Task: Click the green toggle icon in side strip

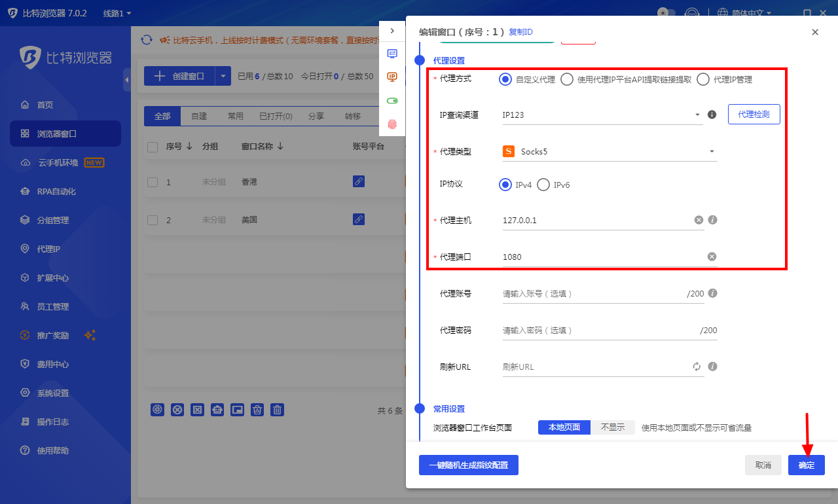Action: pyautogui.click(x=392, y=101)
